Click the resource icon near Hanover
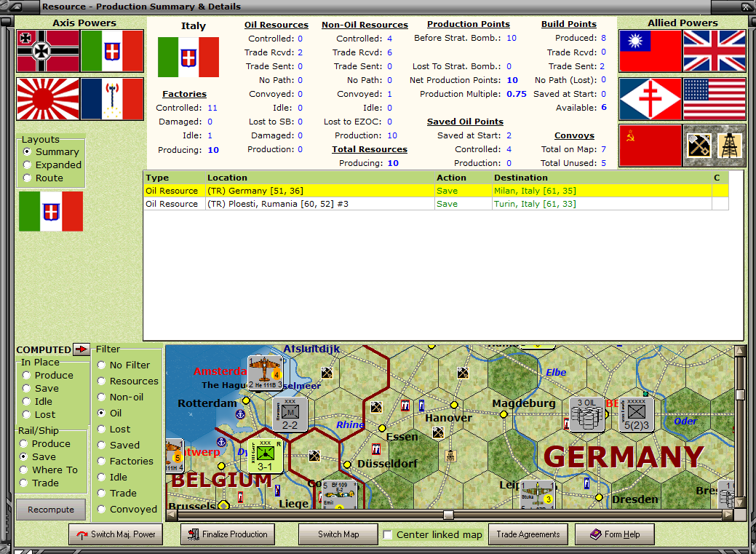 438,432
